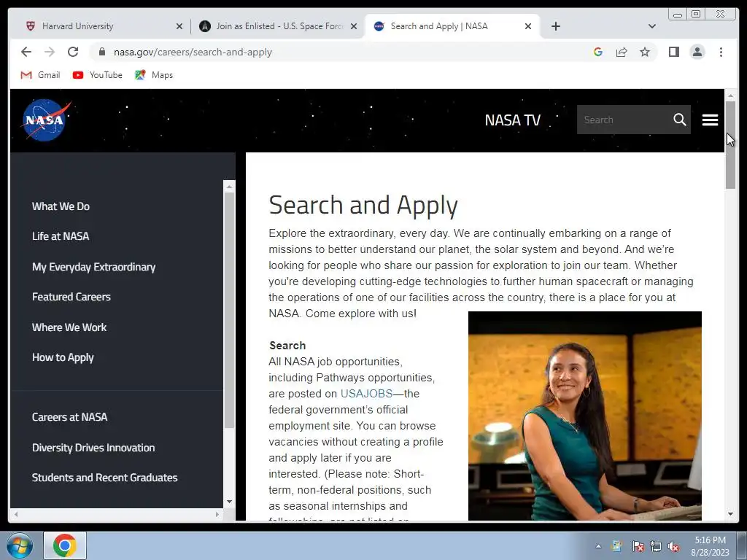Screen dimensions: 747x560
Task: Open Students and Recent Graduates link
Action: point(105,478)
